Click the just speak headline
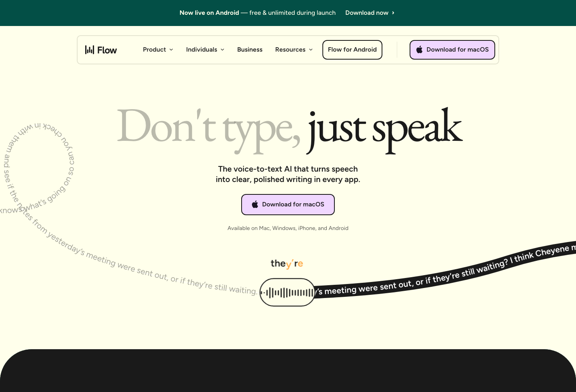 384,128
